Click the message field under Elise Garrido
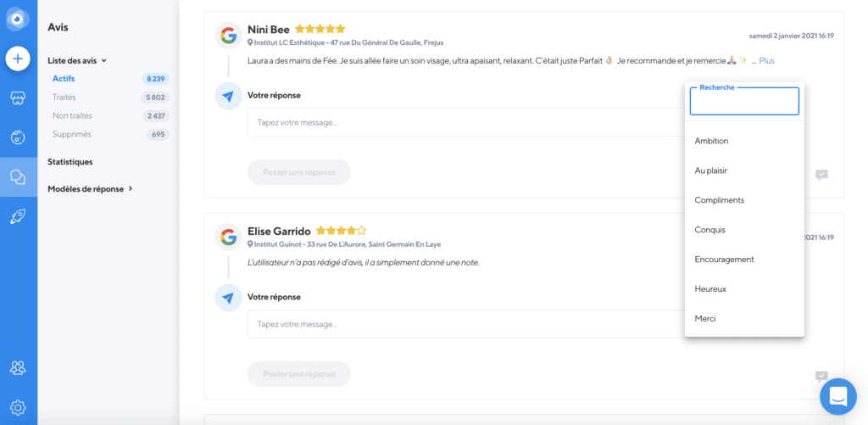The width and height of the screenshot is (868, 425). (x=466, y=324)
